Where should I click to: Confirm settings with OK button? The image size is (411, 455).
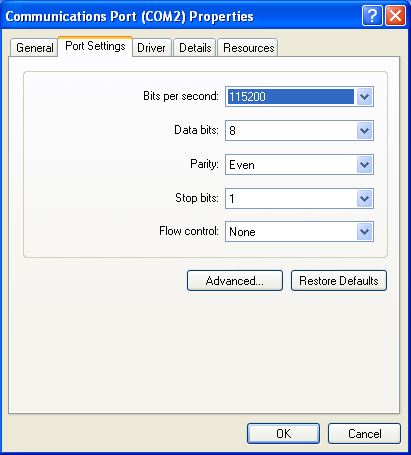(x=283, y=434)
